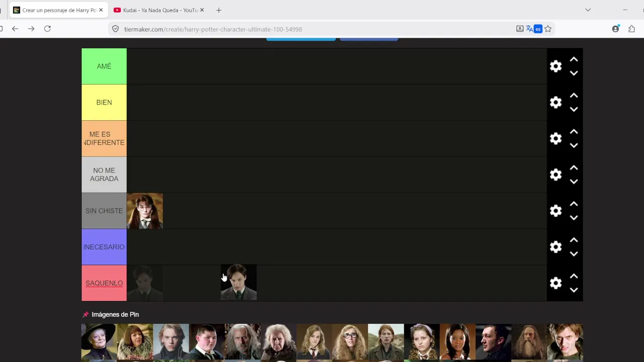The width and height of the screenshot is (644, 362).
Task: Open settings gear for NO ME AGRADA tier
Action: [x=555, y=175]
